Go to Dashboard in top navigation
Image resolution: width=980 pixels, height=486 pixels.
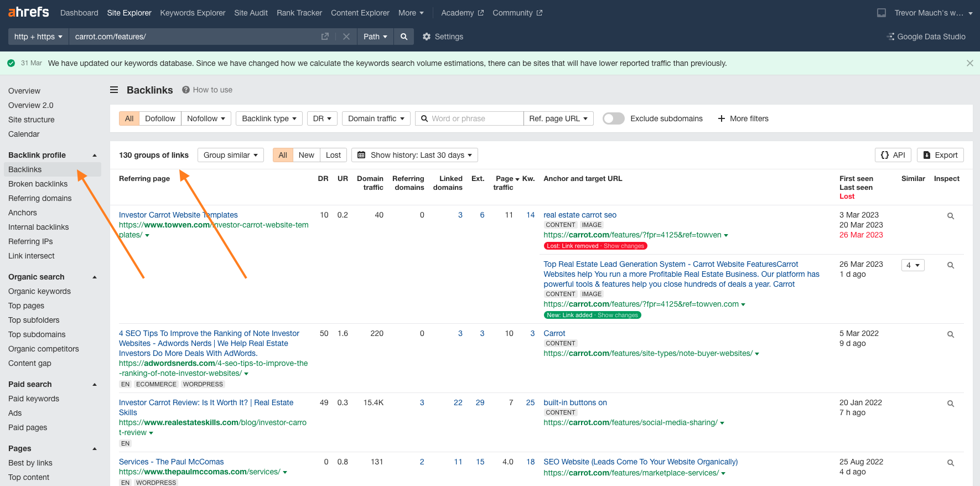[79, 13]
